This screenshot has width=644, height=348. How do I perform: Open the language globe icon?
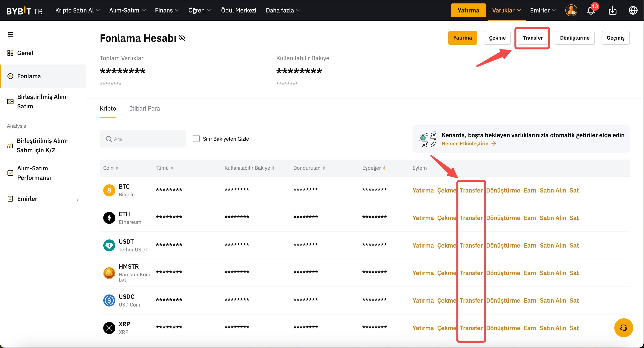click(633, 11)
